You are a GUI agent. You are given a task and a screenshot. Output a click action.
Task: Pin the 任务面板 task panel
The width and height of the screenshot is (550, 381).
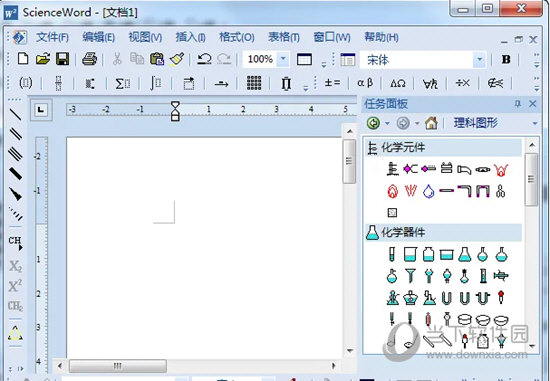[517, 103]
